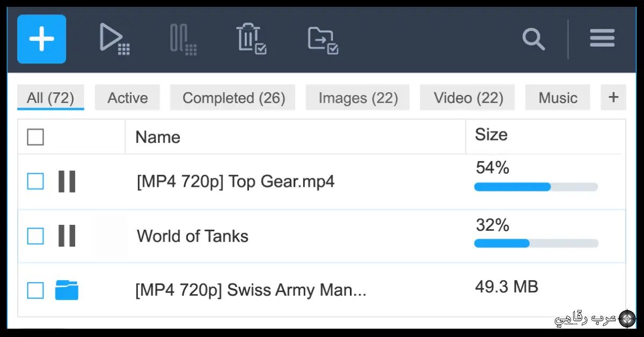Click the Move to folder icon
644x337 pixels.
click(323, 39)
